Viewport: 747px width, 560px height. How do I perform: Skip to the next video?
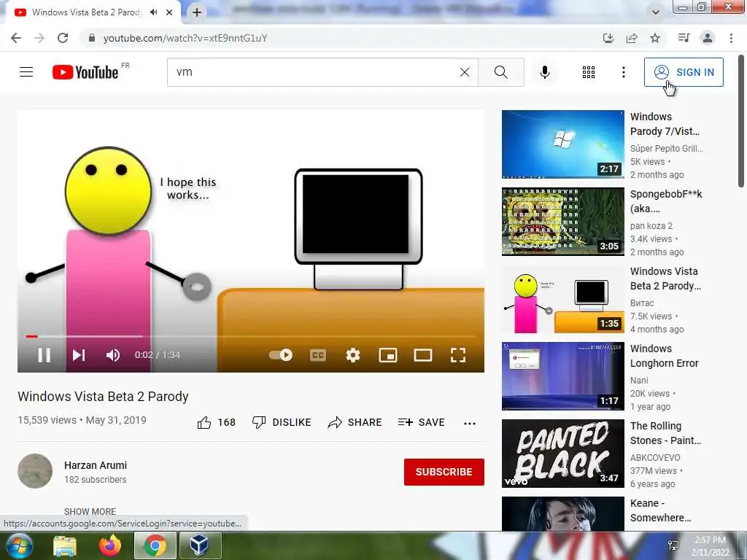[79, 355]
